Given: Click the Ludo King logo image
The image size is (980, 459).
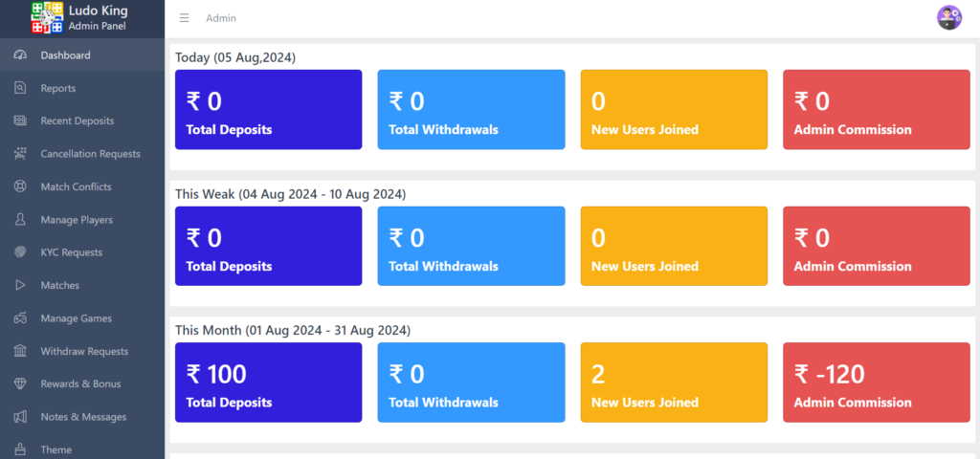Looking at the screenshot, I should tap(48, 17).
